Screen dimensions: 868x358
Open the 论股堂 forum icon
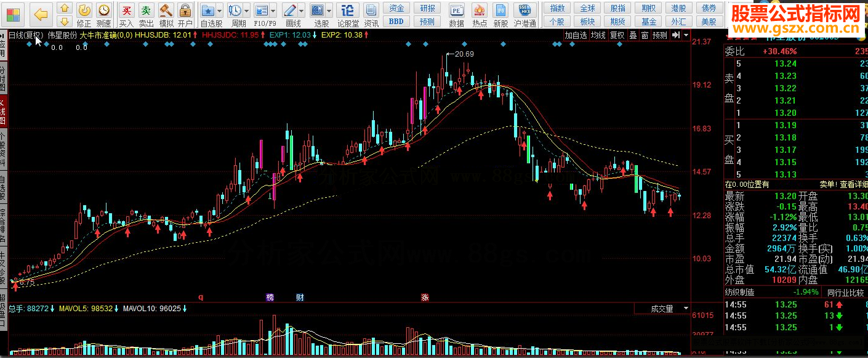pos(348,15)
